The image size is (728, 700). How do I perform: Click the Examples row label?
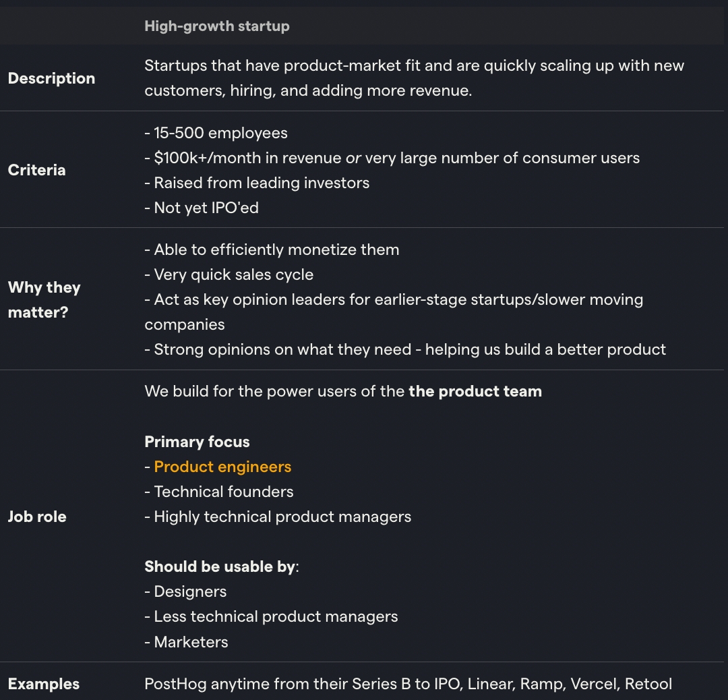tap(44, 684)
